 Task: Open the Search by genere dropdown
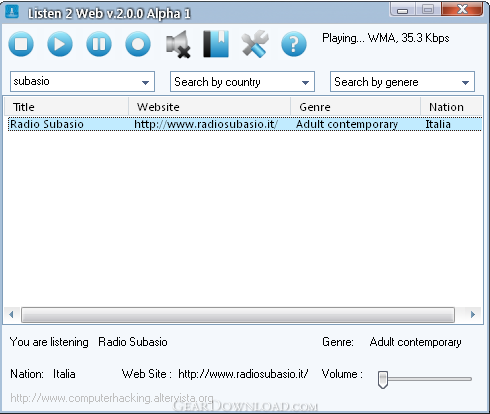402,82
